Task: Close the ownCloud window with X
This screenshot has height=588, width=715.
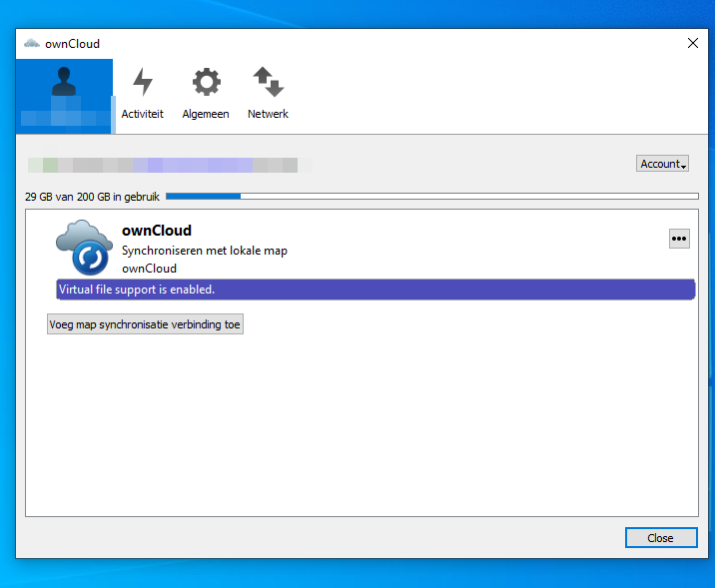Action: point(693,43)
